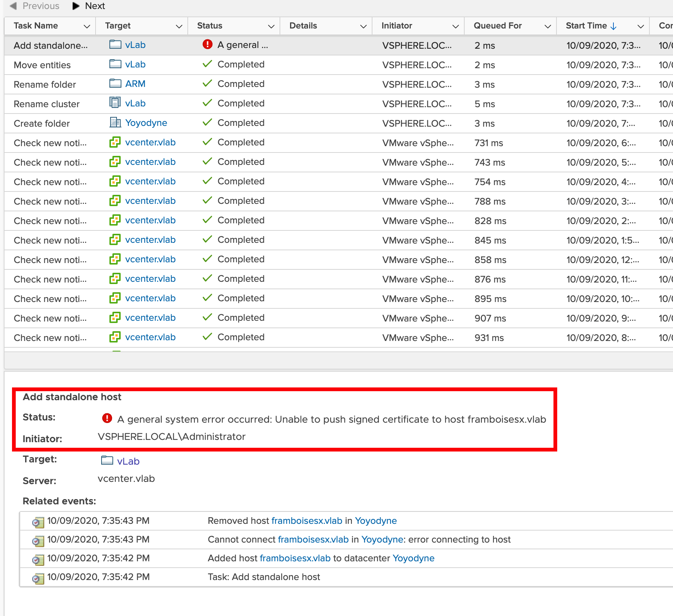Expand the Details column dropdown
The width and height of the screenshot is (673, 616).
tap(363, 26)
